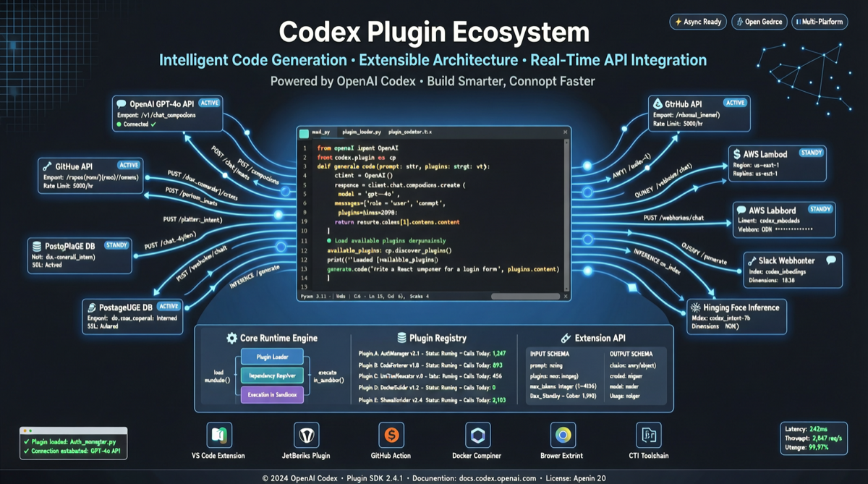Click the Brower Extrint chrome icon
Viewport: 868px width, 484px height.
pos(562,435)
